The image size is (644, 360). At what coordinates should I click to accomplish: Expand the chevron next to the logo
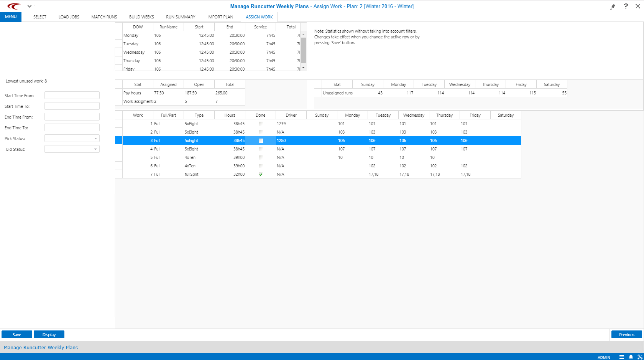pos(30,6)
